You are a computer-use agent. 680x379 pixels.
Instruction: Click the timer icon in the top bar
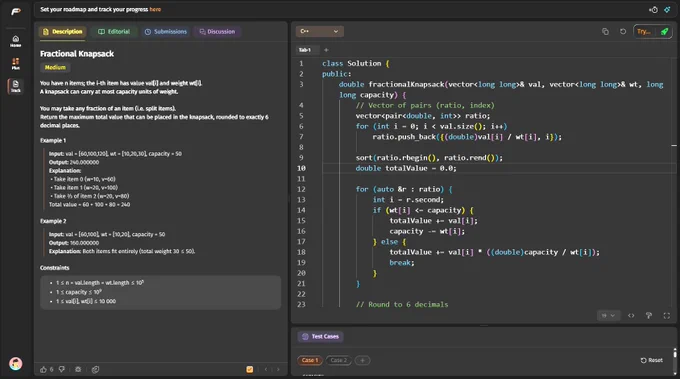[653, 10]
